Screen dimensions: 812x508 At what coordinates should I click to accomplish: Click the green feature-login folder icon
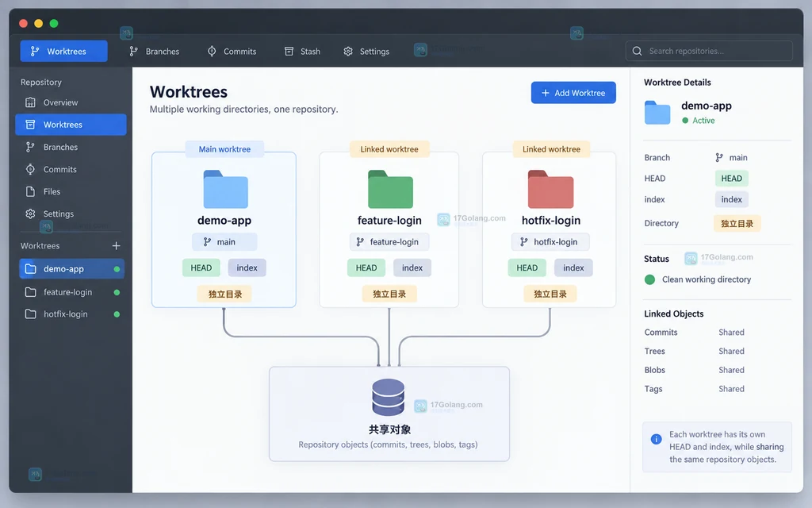coord(390,189)
